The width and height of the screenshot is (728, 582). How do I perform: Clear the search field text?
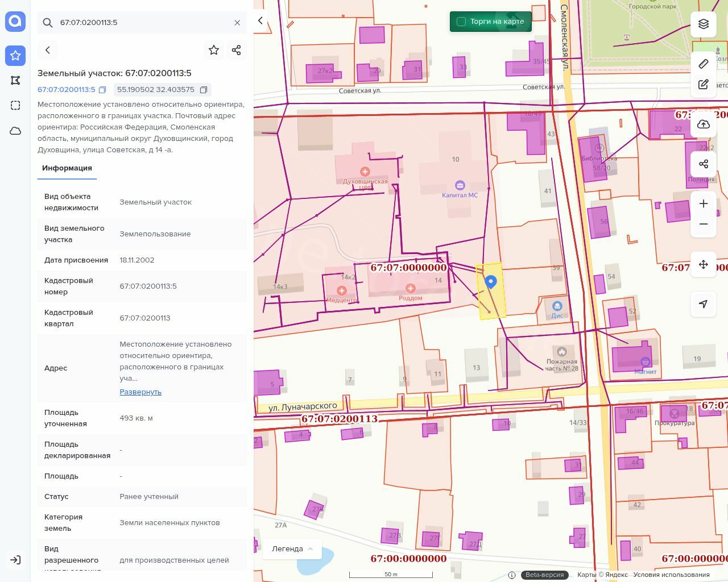click(x=237, y=23)
